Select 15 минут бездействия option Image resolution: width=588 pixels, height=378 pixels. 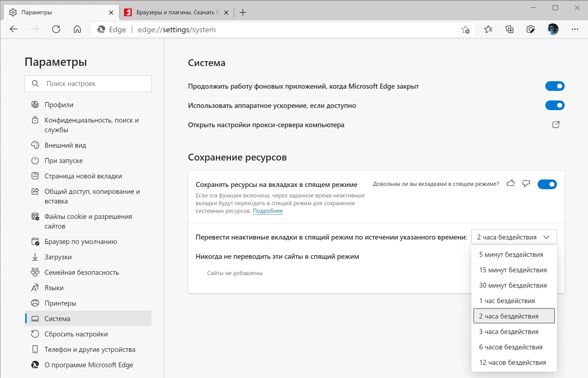click(514, 270)
